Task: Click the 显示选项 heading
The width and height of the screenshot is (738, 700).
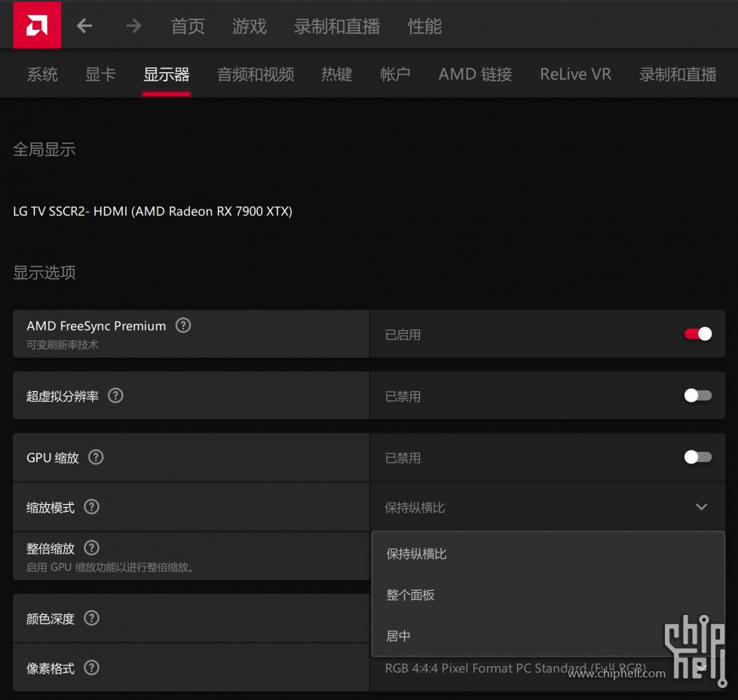Action: (x=44, y=272)
